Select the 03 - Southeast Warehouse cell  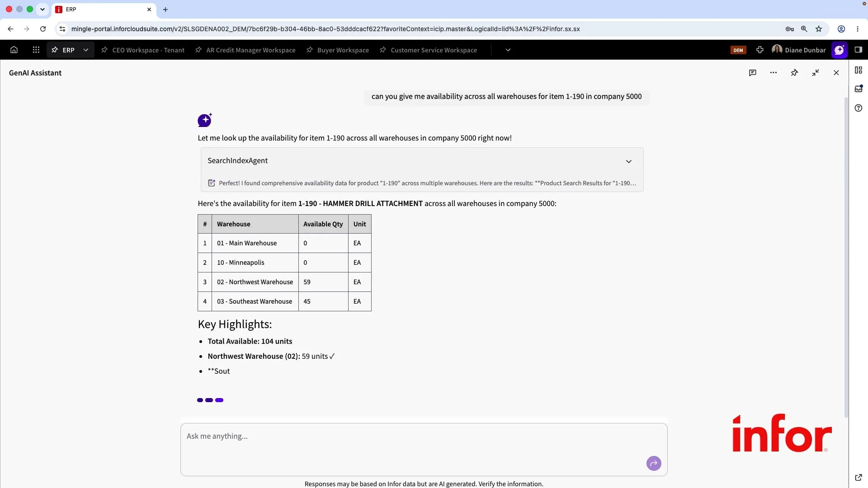[255, 301]
